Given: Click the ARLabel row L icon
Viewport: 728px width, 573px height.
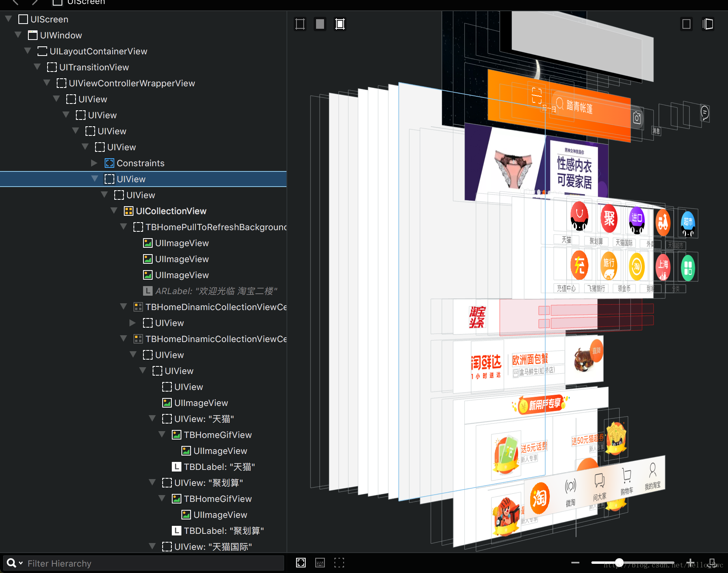Looking at the screenshot, I should 148,291.
